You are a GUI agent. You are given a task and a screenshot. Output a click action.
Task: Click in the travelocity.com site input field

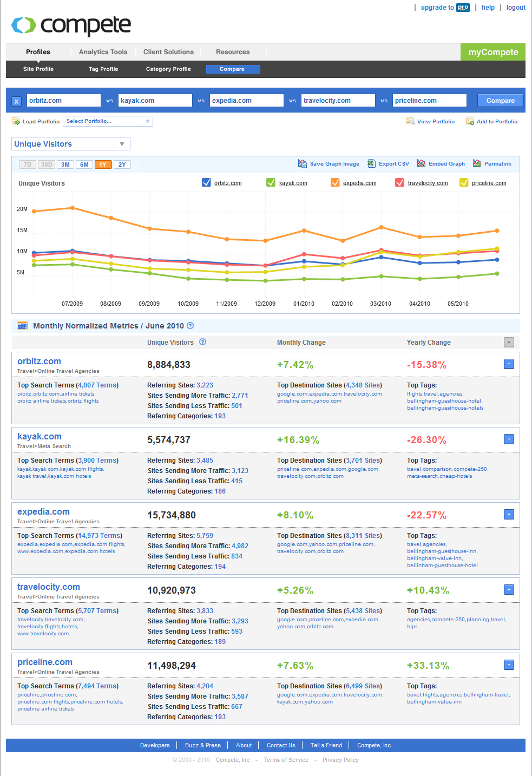[x=338, y=101]
